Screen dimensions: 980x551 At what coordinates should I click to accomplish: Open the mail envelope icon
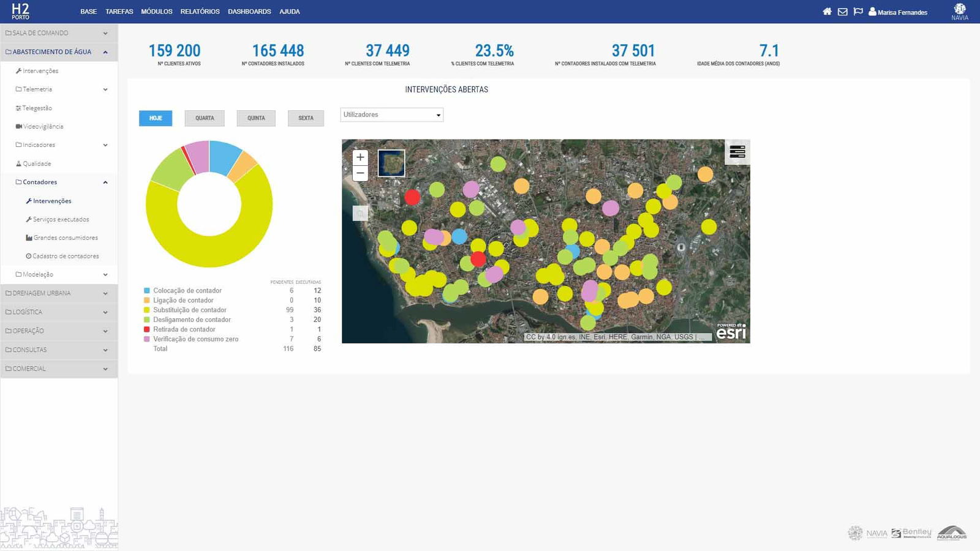click(843, 12)
